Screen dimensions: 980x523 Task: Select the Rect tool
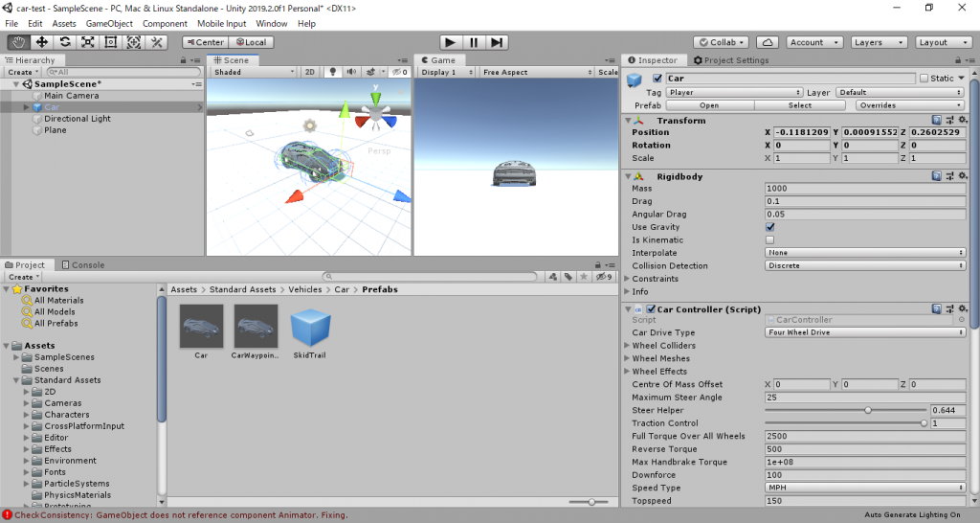point(111,42)
